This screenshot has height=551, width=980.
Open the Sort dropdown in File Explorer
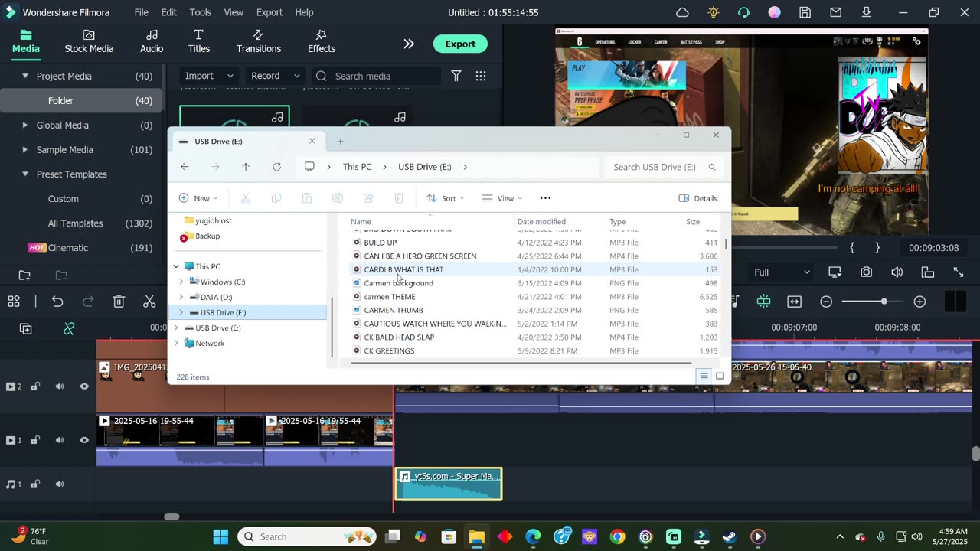pyautogui.click(x=445, y=198)
